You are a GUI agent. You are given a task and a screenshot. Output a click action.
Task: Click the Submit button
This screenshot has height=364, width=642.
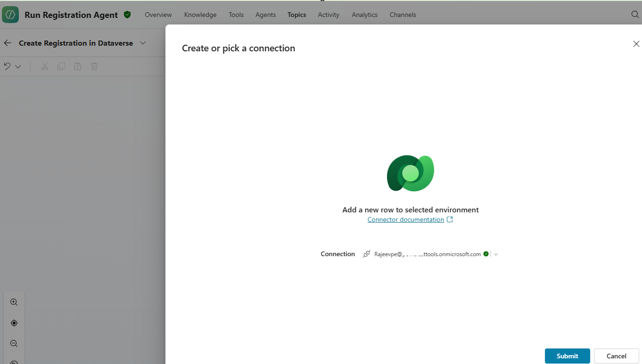567,356
